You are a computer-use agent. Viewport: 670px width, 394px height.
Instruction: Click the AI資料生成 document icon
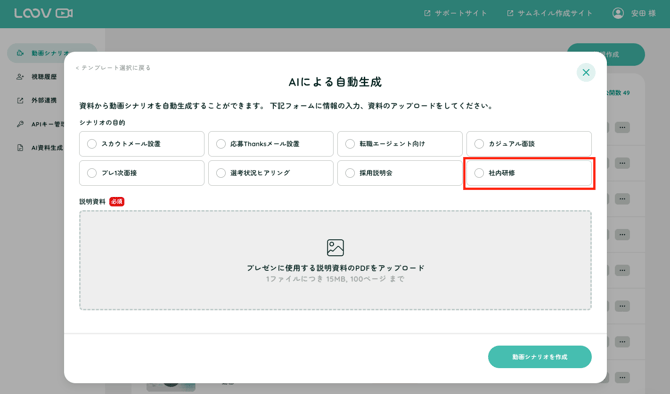tap(20, 148)
